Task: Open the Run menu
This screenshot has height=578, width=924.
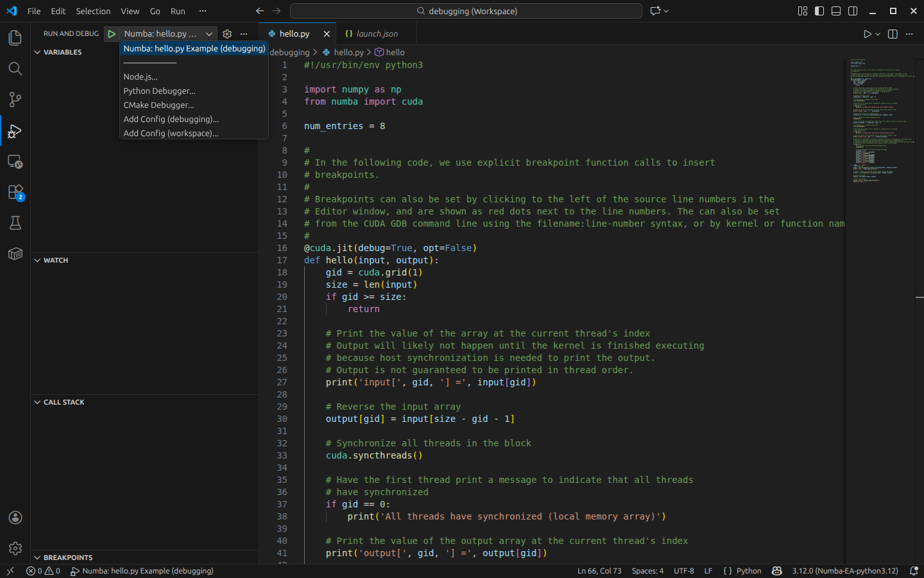Action: (x=178, y=11)
